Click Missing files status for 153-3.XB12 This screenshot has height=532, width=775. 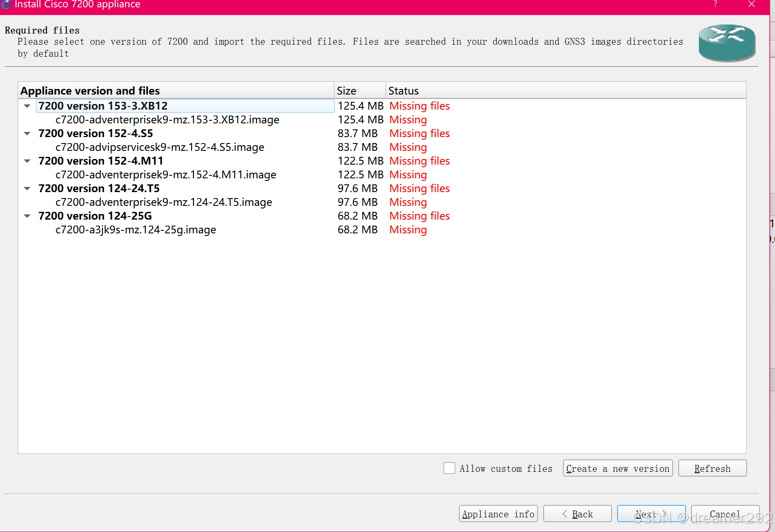419,106
